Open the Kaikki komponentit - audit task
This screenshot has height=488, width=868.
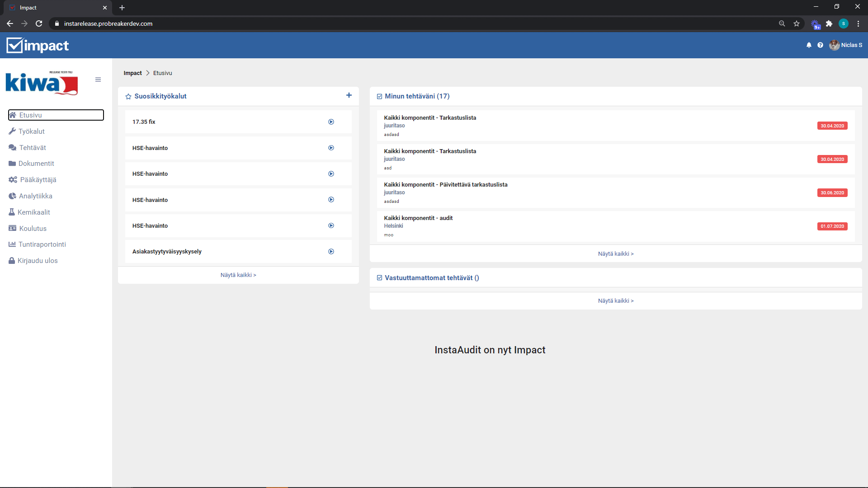coord(418,218)
